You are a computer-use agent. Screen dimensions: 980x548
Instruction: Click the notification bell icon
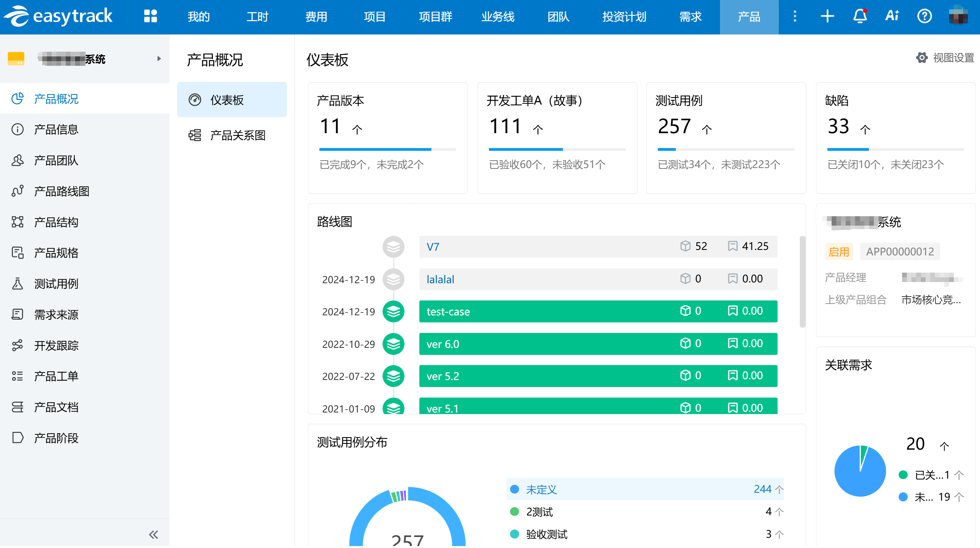click(860, 16)
